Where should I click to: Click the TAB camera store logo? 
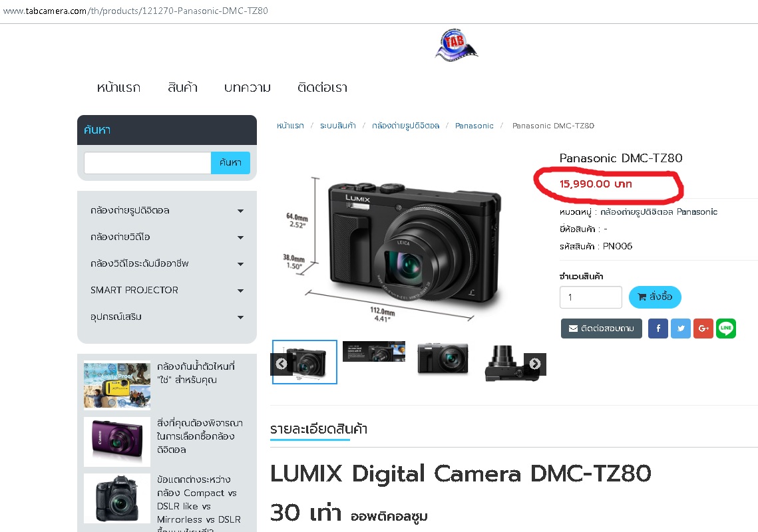(456, 45)
